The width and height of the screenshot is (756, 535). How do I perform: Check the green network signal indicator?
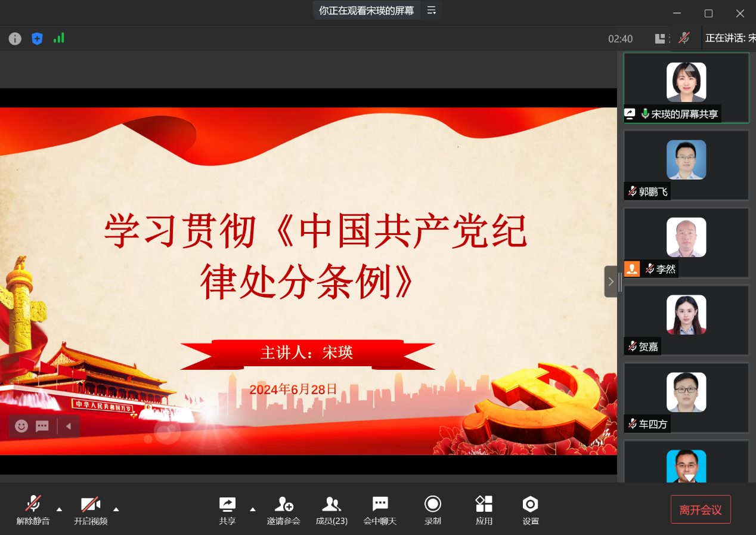point(58,38)
